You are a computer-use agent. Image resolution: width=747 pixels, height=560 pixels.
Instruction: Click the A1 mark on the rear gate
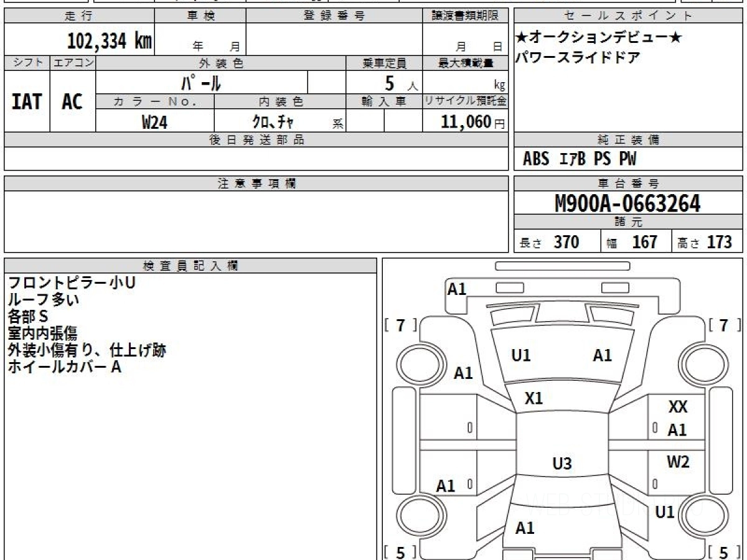[x=525, y=528]
